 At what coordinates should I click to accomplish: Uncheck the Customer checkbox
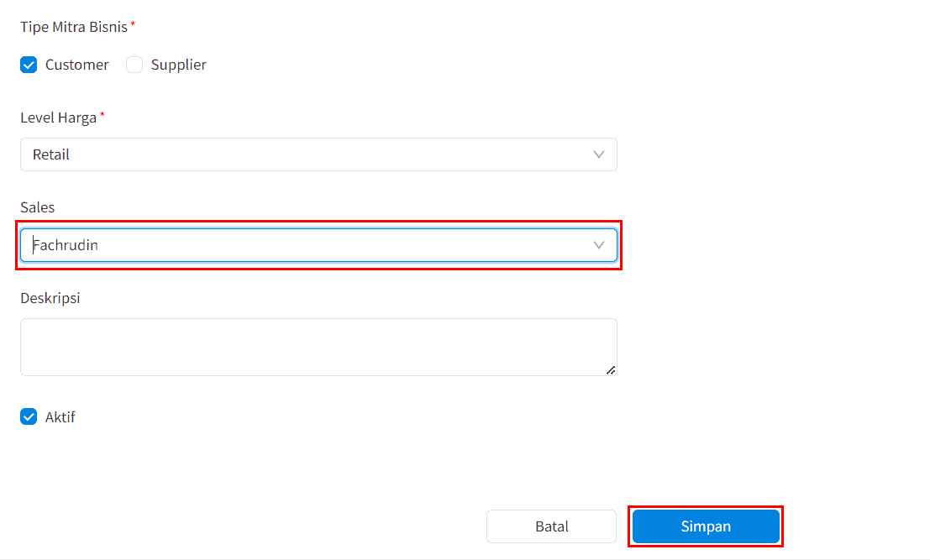29,65
